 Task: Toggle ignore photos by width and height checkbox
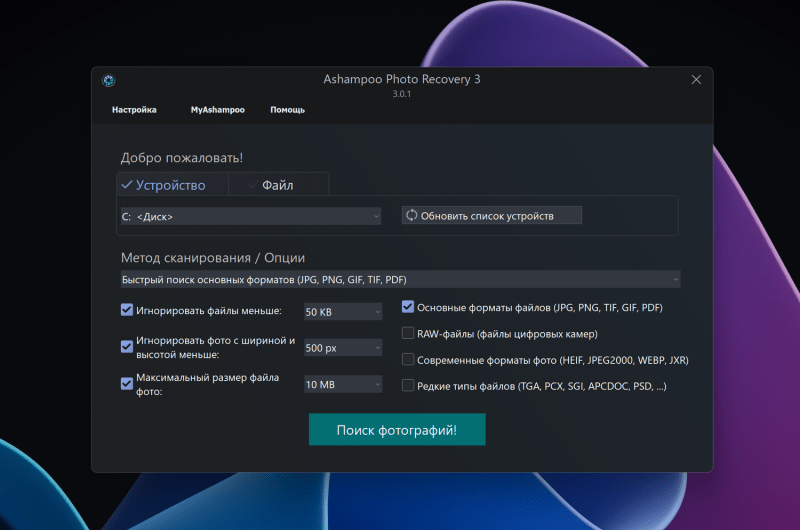click(127, 347)
